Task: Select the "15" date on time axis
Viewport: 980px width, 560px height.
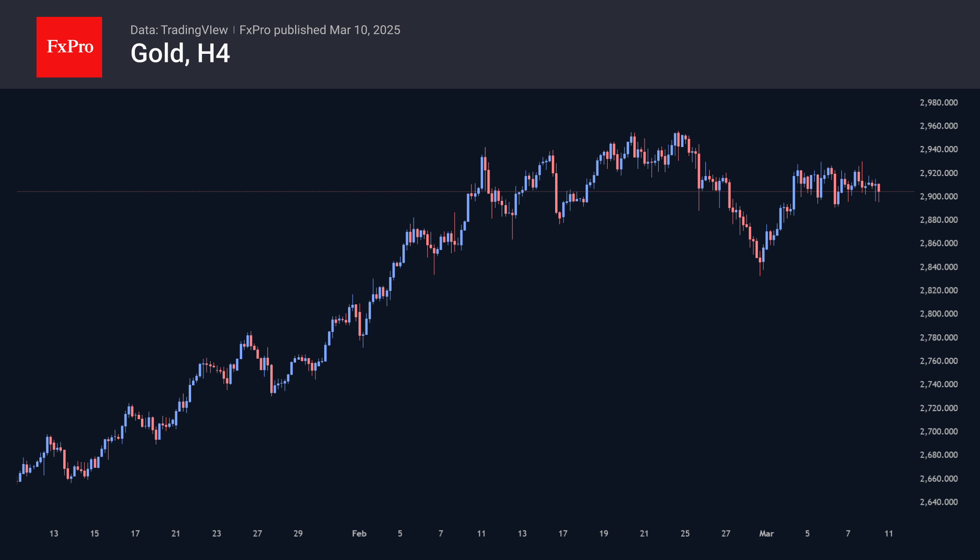Action: 95,533
